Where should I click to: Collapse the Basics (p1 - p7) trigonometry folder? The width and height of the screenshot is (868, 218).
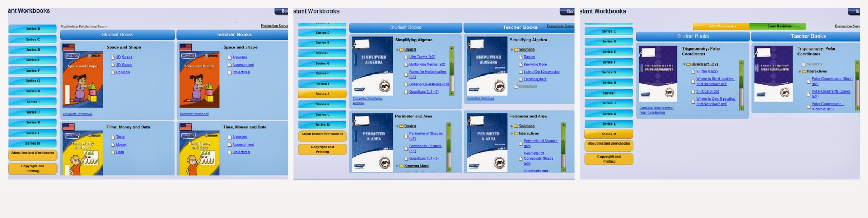pyautogui.click(x=684, y=64)
